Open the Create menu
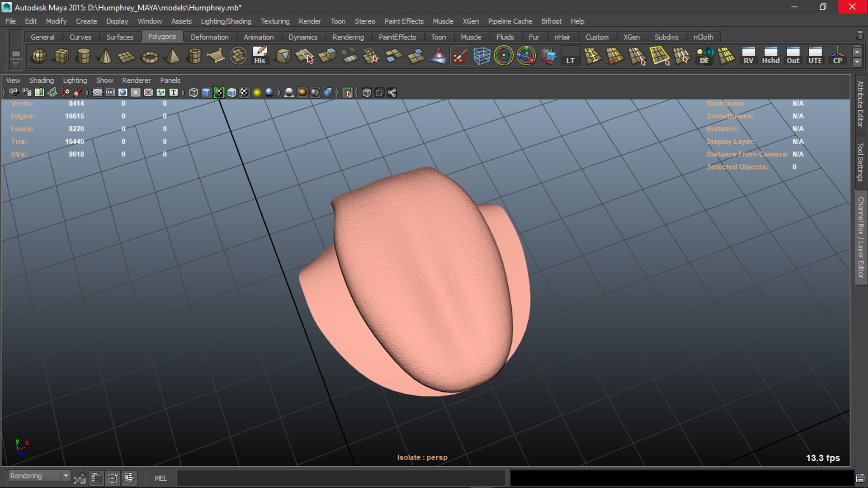The image size is (868, 488). pos(86,21)
